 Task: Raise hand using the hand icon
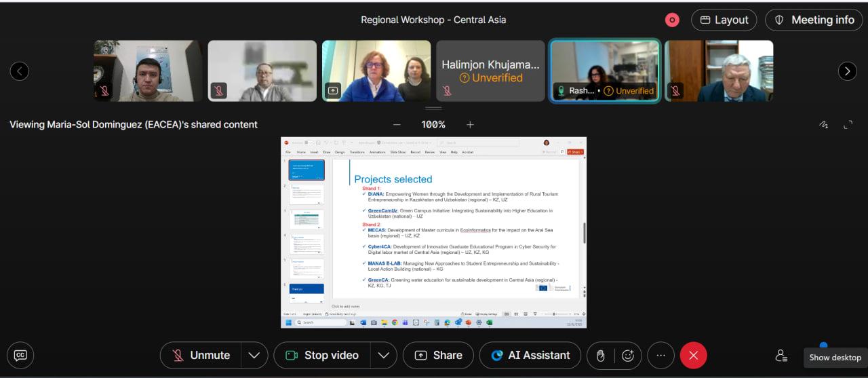pos(600,355)
